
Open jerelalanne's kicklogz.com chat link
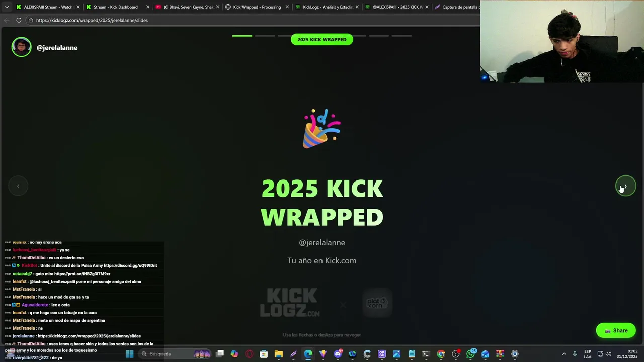pyautogui.click(x=89, y=336)
